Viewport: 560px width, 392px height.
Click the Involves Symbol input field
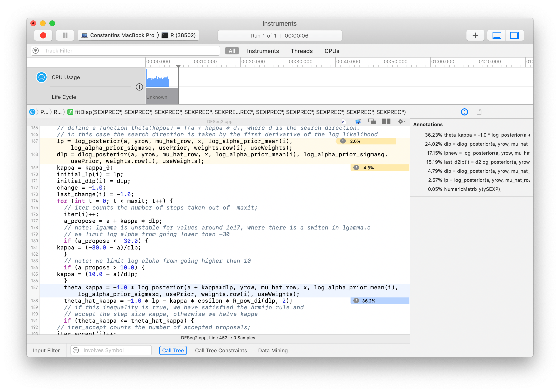(x=110, y=350)
